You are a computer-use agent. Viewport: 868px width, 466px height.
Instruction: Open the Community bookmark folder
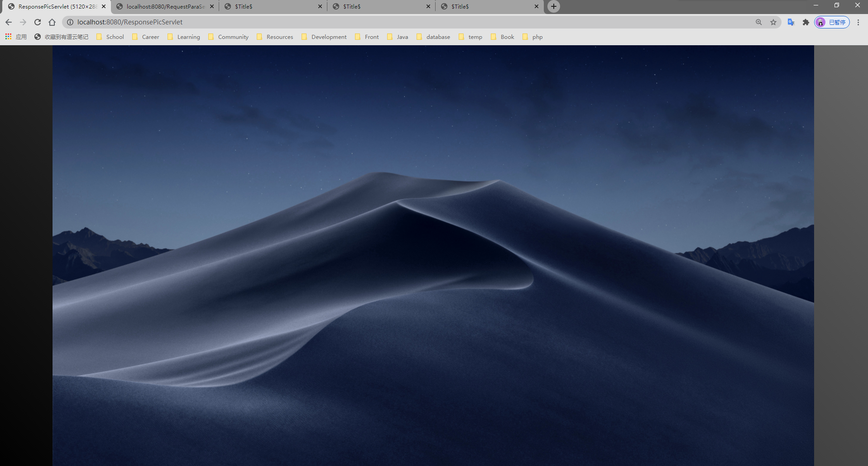click(x=229, y=37)
